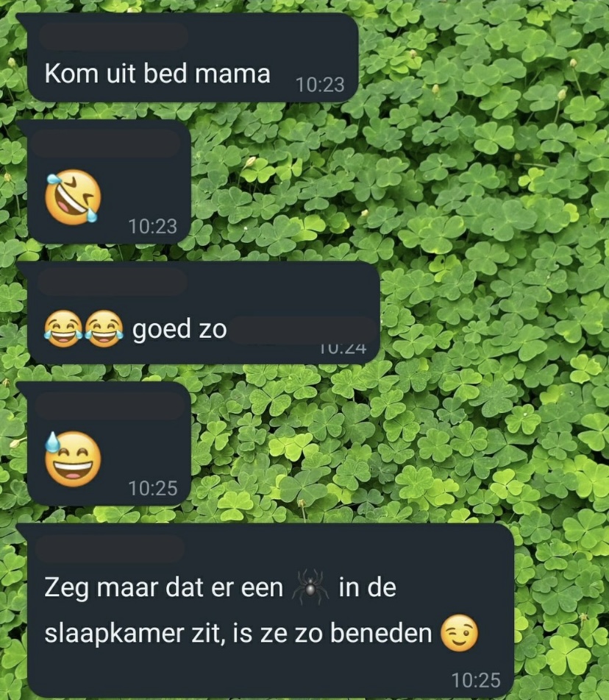Select the 'goed zo' message bubble
This screenshot has width=609, height=700.
coord(204,313)
